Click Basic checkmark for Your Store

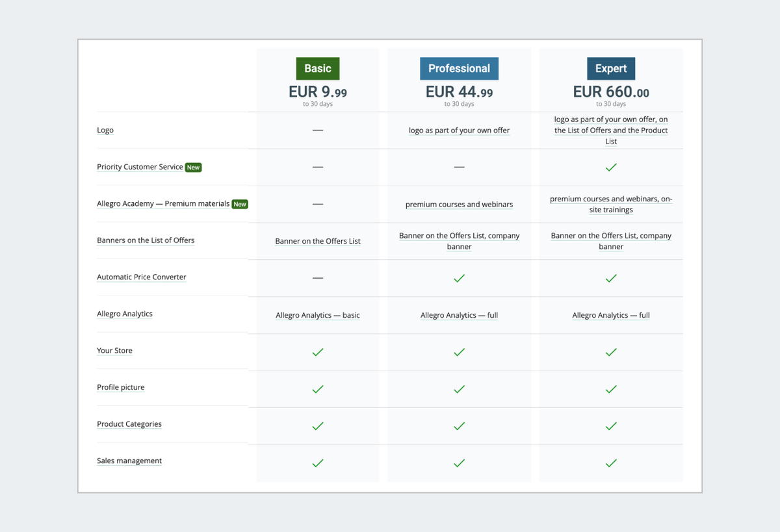318,352
